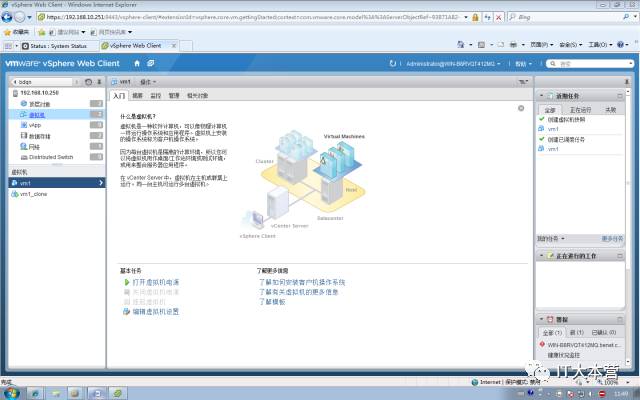The height and width of the screenshot is (400, 640).
Task: Close the getting started help circle icon
Action: coord(521,108)
